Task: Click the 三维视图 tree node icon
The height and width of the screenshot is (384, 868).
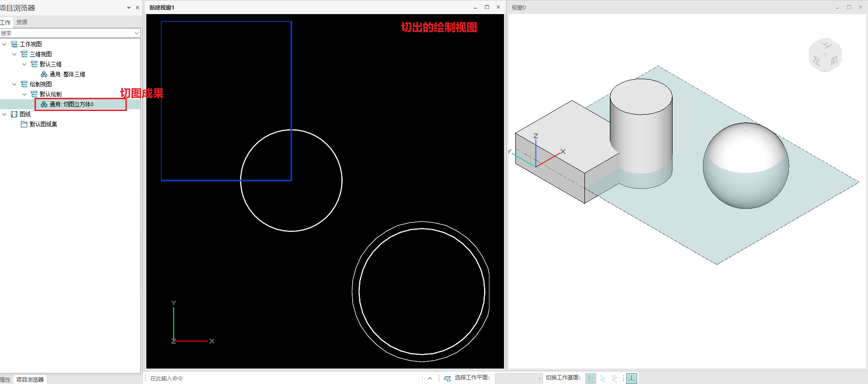Action: (24, 54)
